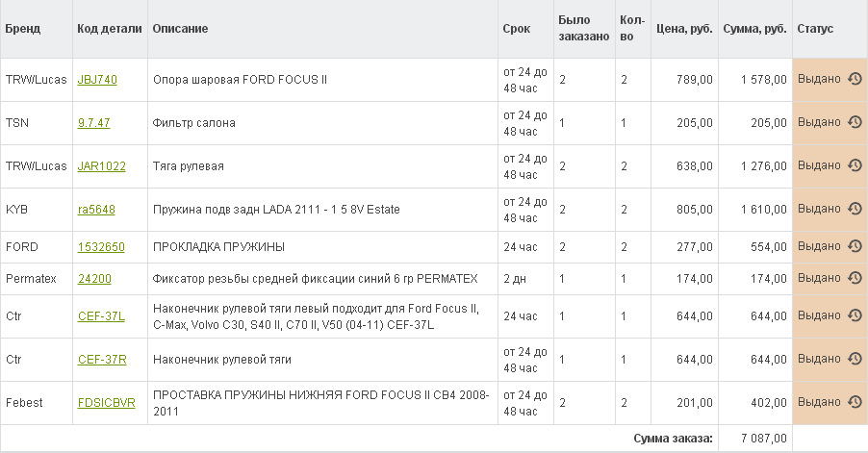This screenshot has width=868, height=453.
Task: Open status history for the 9.7.47 cabin filter
Action: (854, 123)
